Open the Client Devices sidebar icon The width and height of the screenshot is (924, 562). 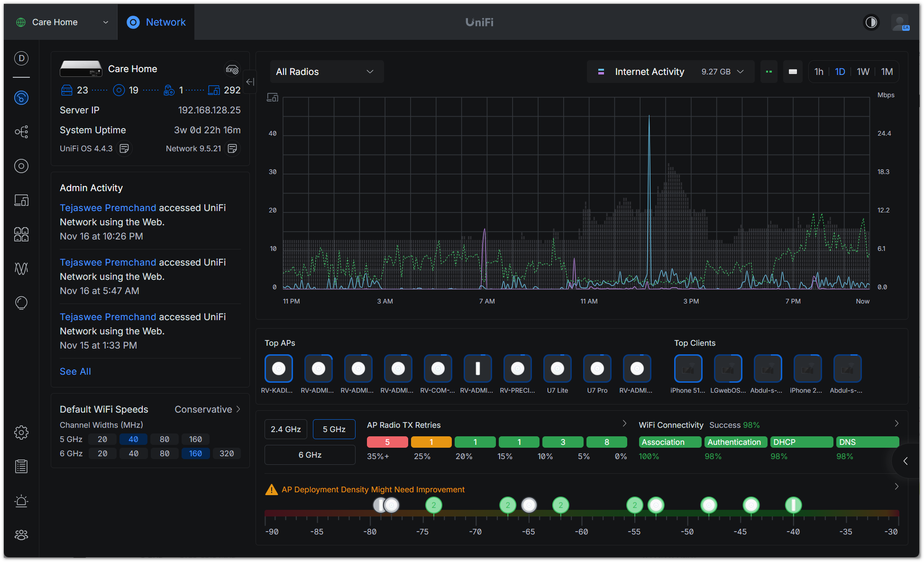coord(21,200)
